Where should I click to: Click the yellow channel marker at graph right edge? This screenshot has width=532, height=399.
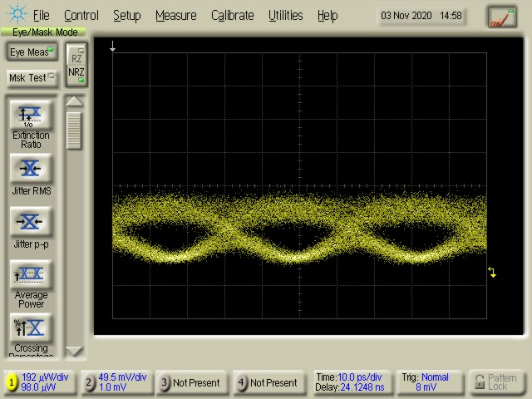point(492,273)
